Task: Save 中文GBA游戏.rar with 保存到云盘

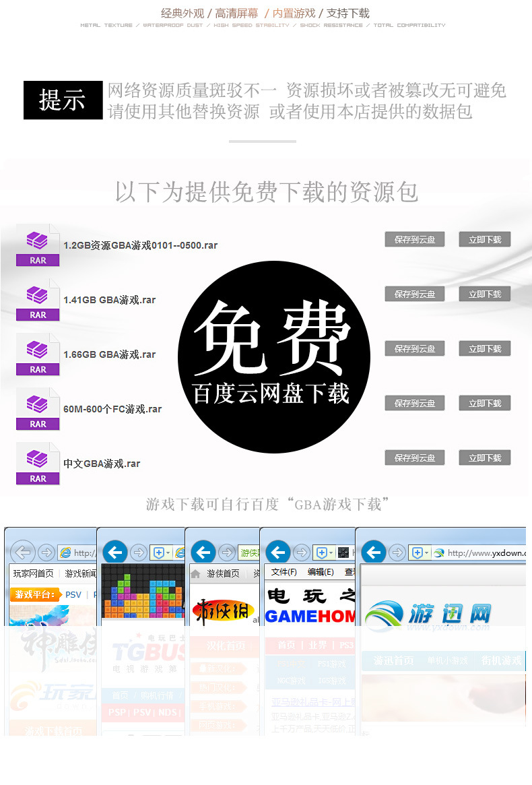Action: point(415,458)
